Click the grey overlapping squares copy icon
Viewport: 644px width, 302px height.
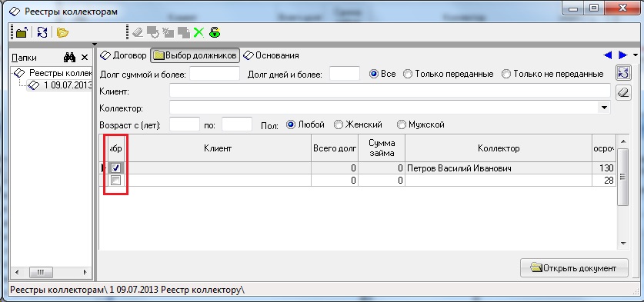(184, 32)
